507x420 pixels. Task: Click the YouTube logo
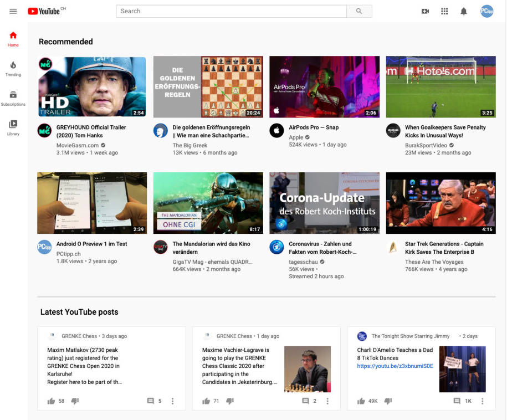coord(44,11)
